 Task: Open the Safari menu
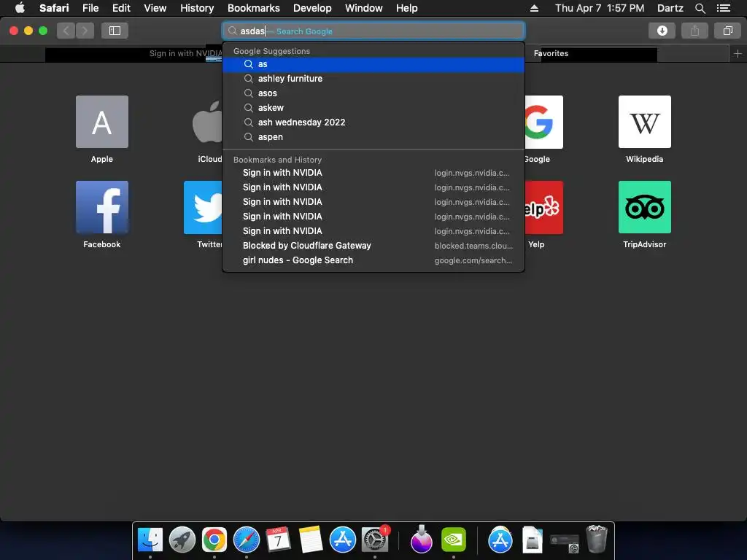point(54,8)
